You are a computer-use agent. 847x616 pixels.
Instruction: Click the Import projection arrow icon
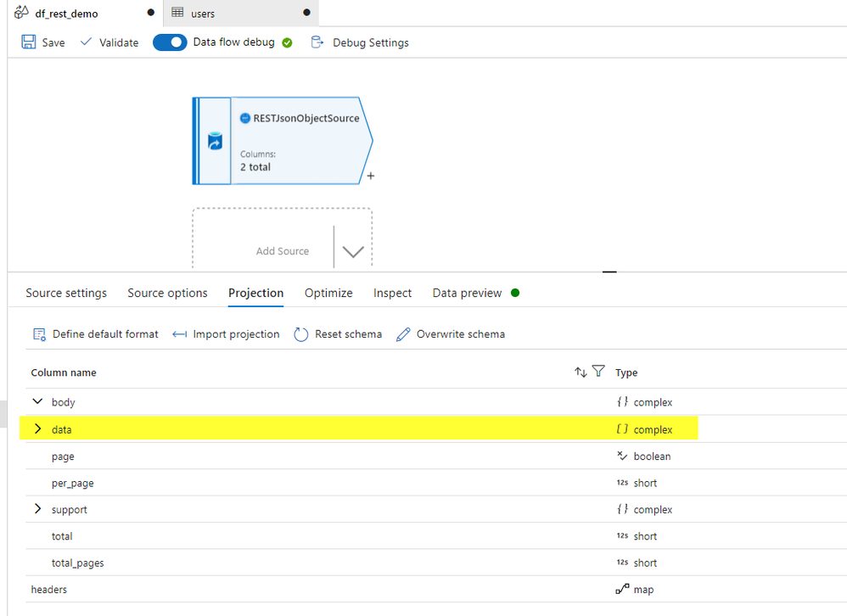pyautogui.click(x=179, y=334)
